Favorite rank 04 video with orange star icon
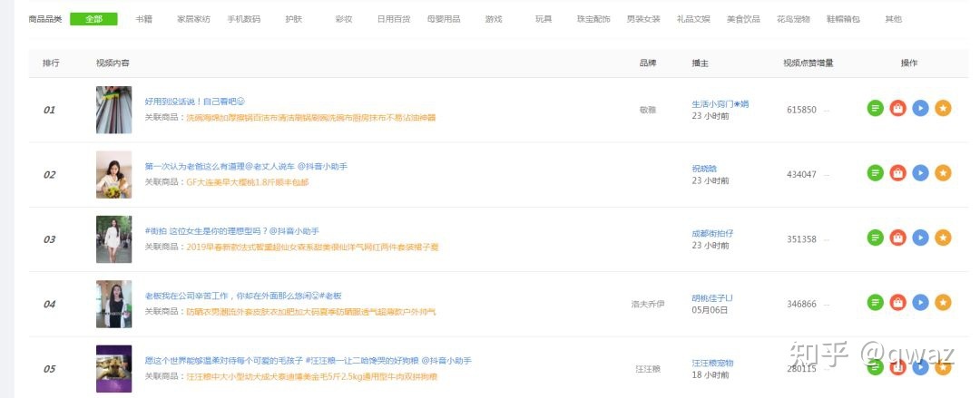This screenshot has width=980, height=398. coord(943,303)
